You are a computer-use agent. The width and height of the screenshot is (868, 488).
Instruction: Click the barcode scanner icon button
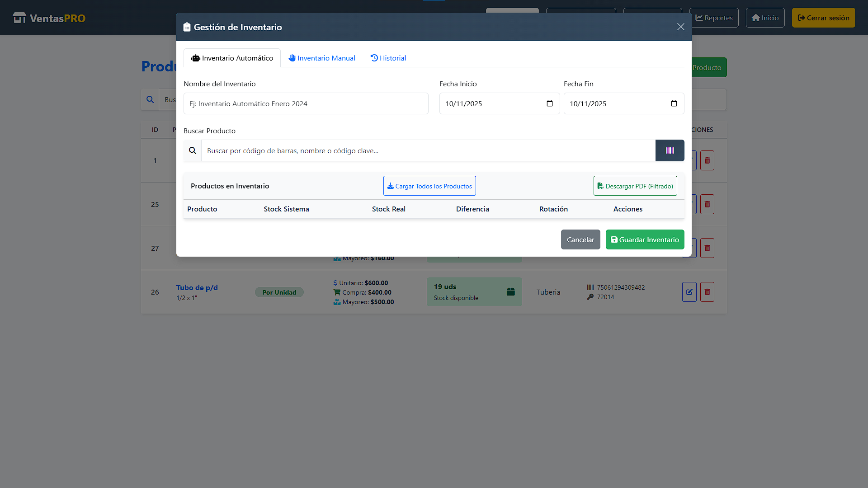(x=670, y=150)
